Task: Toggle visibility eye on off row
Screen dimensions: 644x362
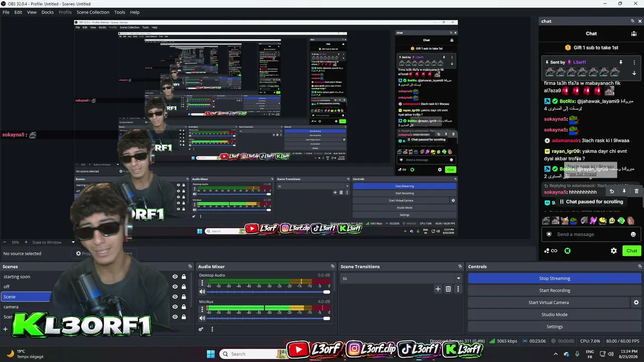Action: 175,287
